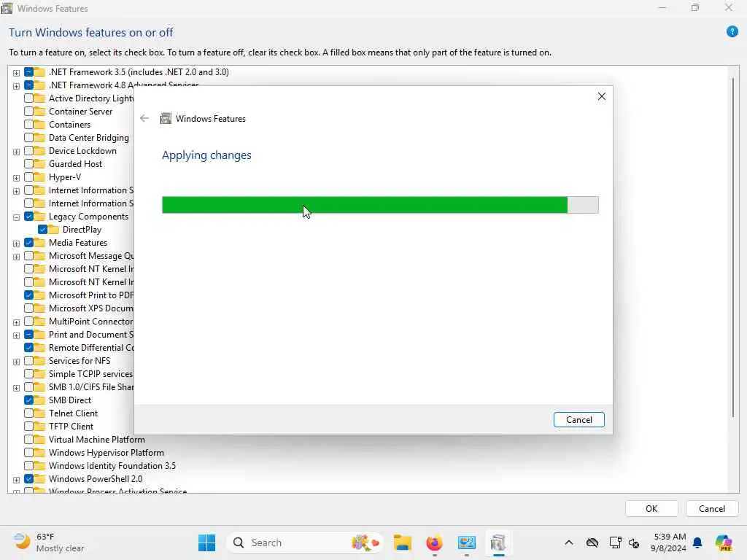Collapse Legacy Components node
The height and width of the screenshot is (560, 747).
[16, 217]
